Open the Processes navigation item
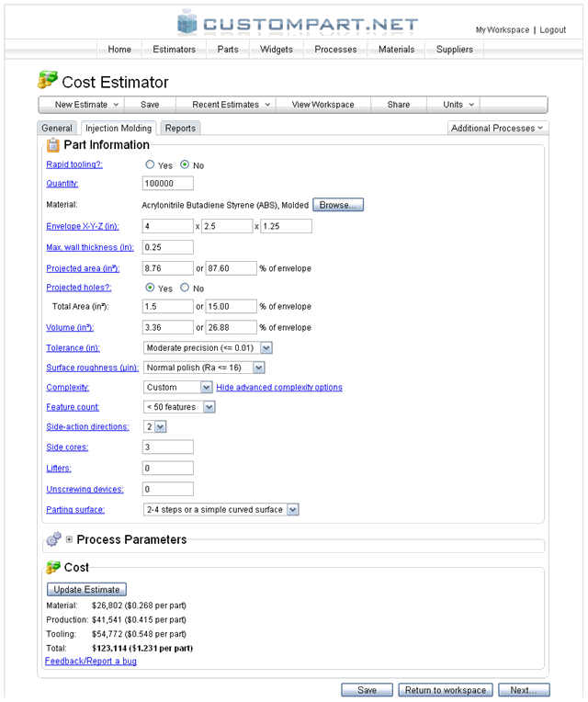 coord(335,50)
